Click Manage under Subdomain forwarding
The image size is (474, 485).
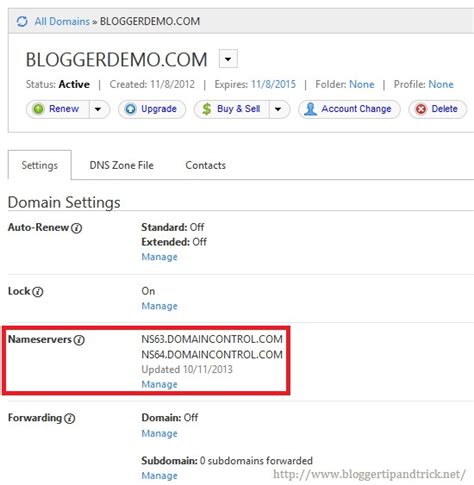(159, 476)
